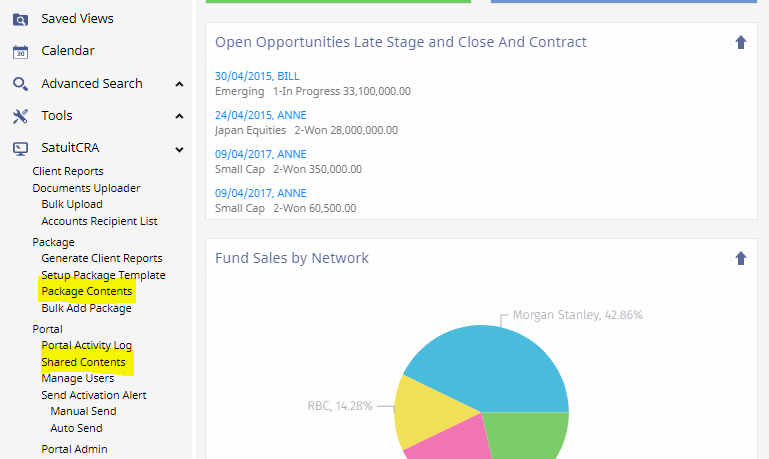Image resolution: width=769 pixels, height=459 pixels.
Task: Click the Morgan Stanley, 42.86% label
Action: [x=578, y=315]
